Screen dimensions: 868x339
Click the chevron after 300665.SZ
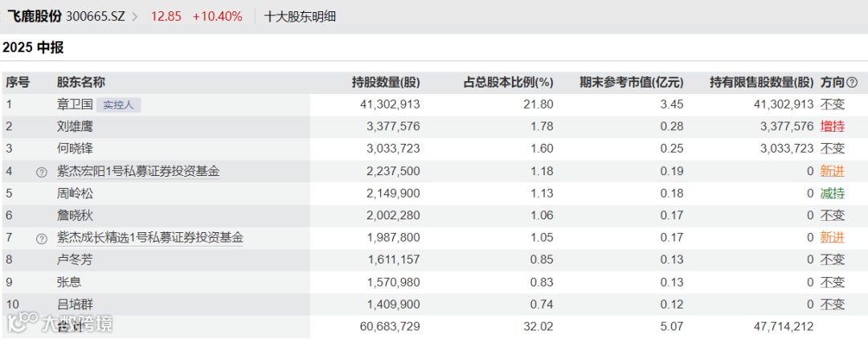click(135, 17)
